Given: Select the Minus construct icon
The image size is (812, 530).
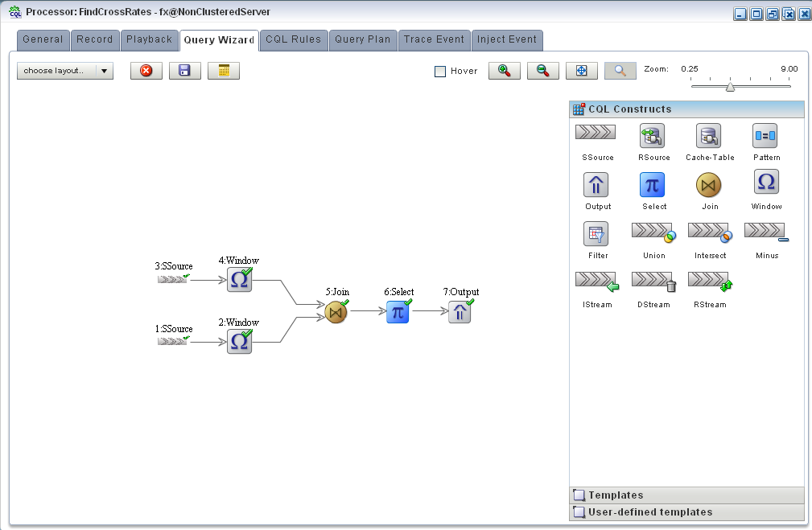Looking at the screenshot, I should [x=766, y=232].
